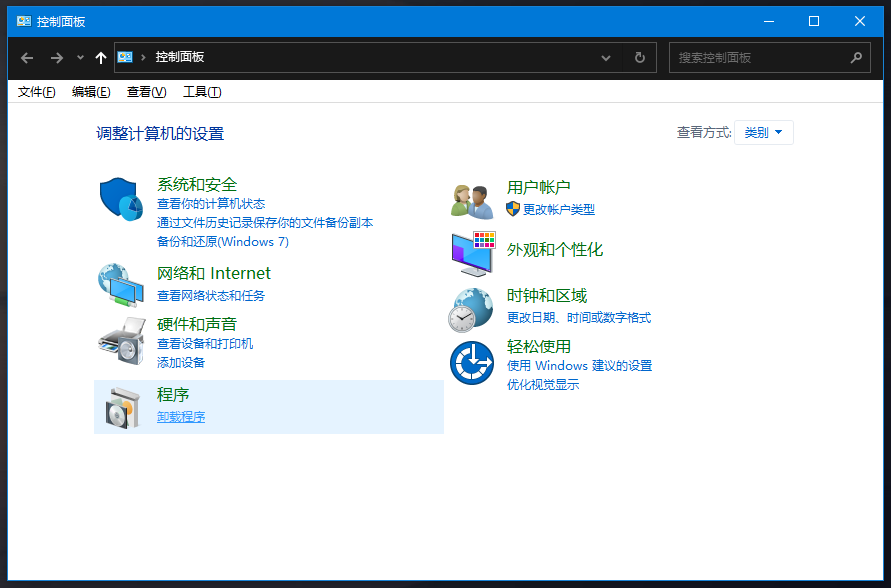This screenshot has height=588, width=891.
Task: Click the 用户帐户 people icon
Action: pos(472,202)
